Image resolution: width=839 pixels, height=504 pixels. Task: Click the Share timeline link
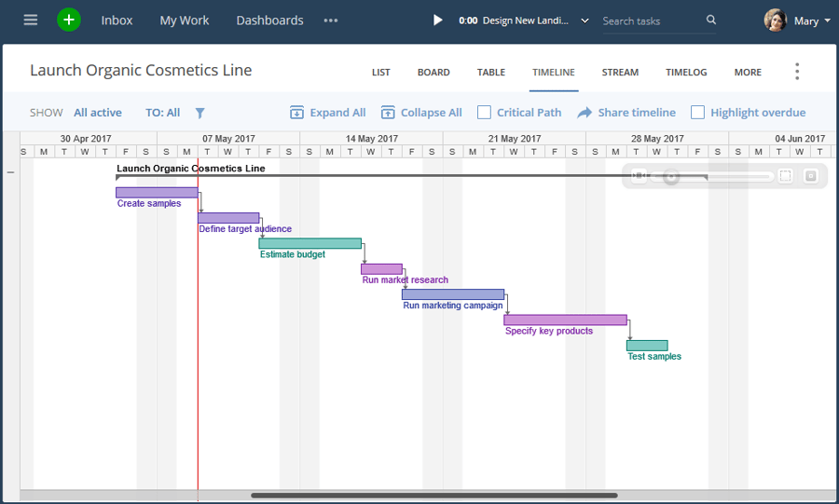click(x=626, y=113)
